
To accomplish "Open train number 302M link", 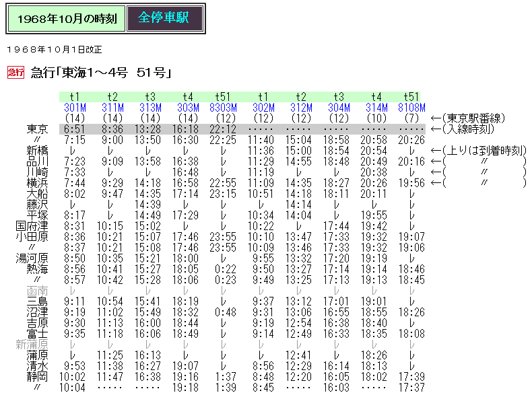I will tap(263, 108).
